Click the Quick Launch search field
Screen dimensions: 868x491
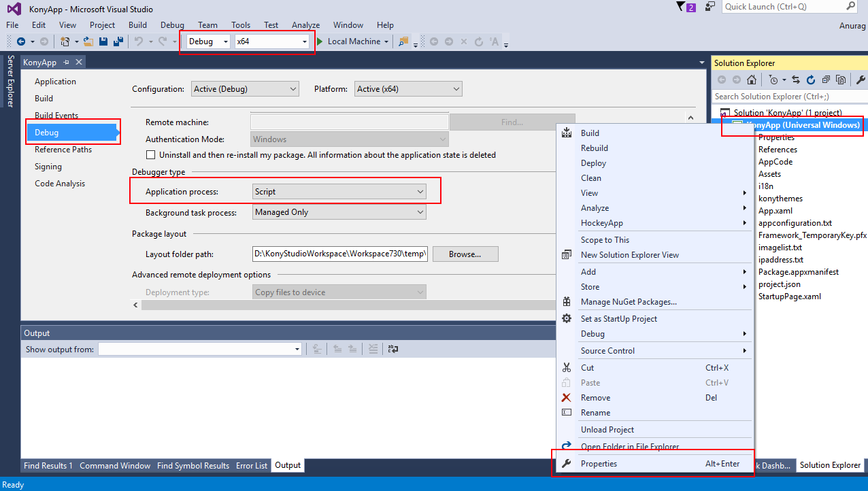(x=782, y=7)
